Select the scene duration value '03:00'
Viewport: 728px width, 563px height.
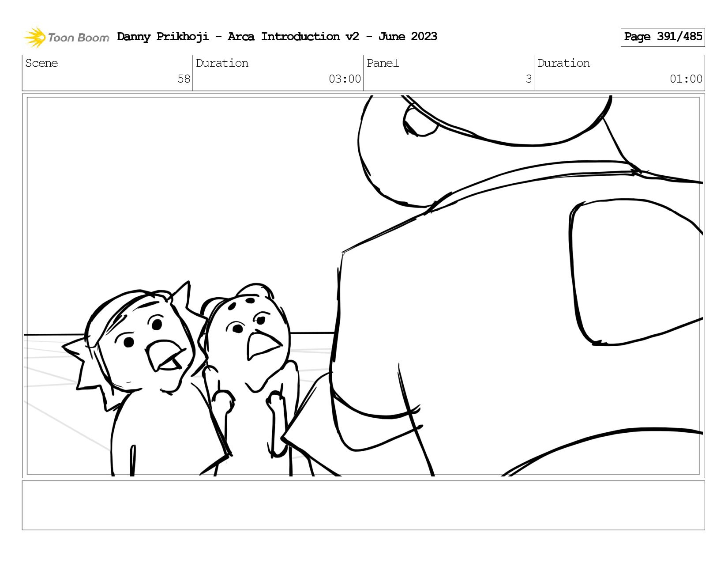pos(345,79)
